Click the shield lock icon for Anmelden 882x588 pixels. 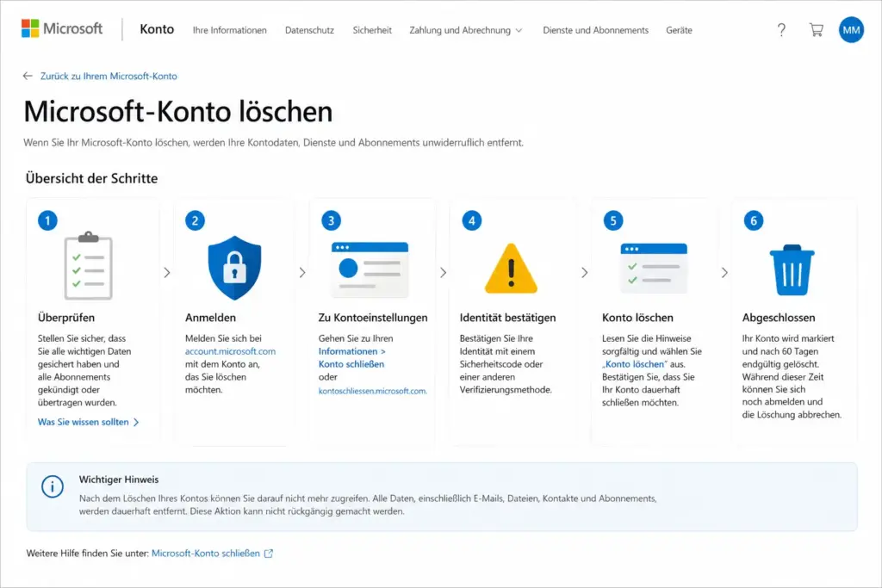coord(234,268)
